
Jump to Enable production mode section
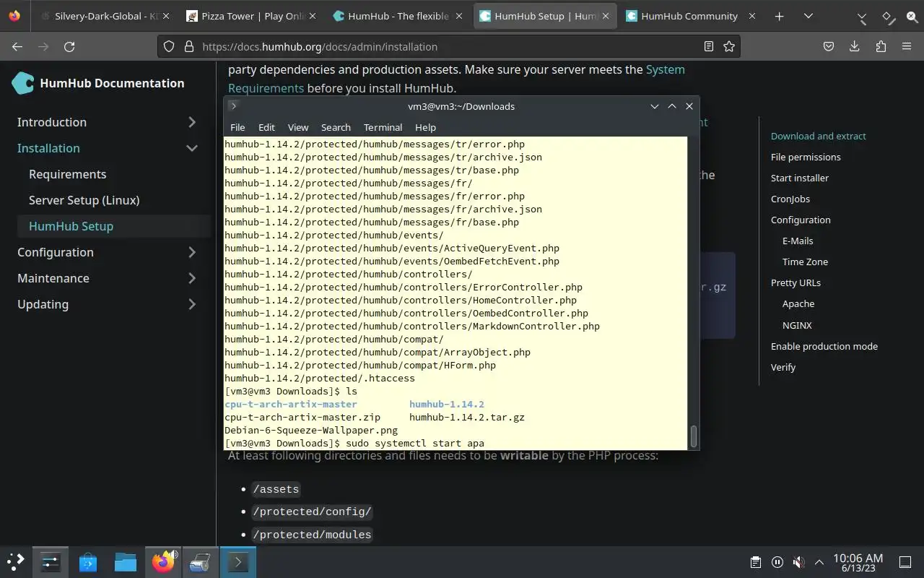point(824,346)
